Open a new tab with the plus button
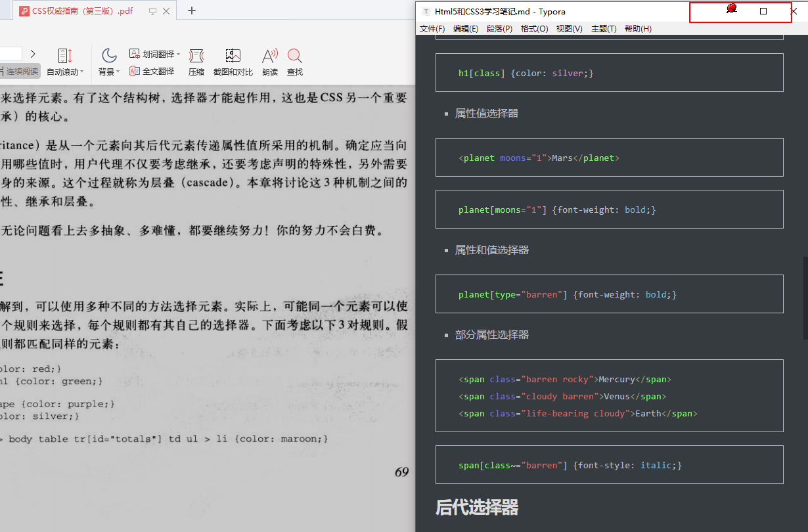Screen dimensions: 808x532 pos(192,11)
